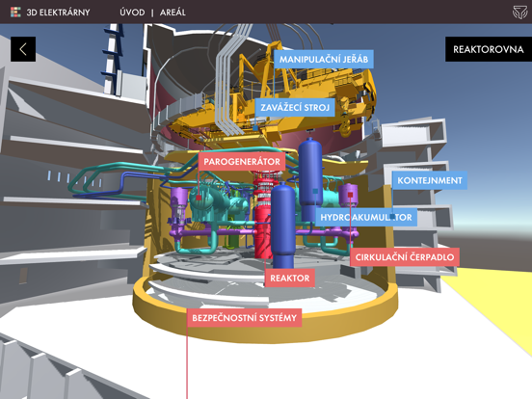Open the ÚVOD menu item

coord(132,13)
